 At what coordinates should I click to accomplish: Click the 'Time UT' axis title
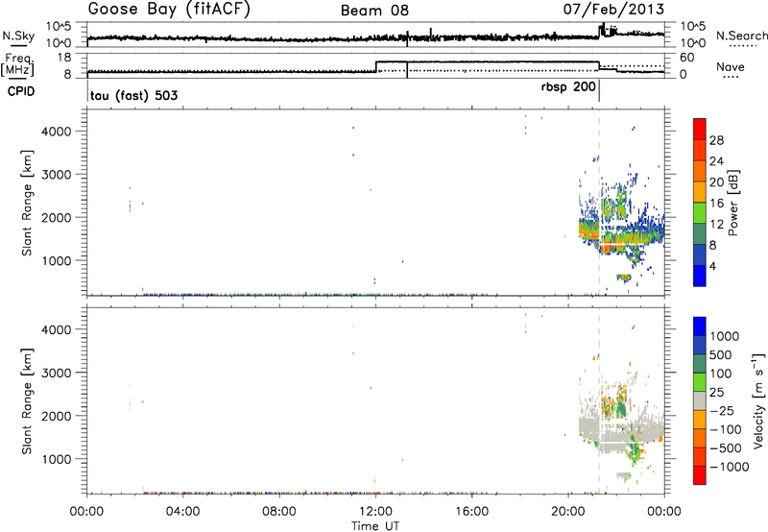tap(375, 526)
